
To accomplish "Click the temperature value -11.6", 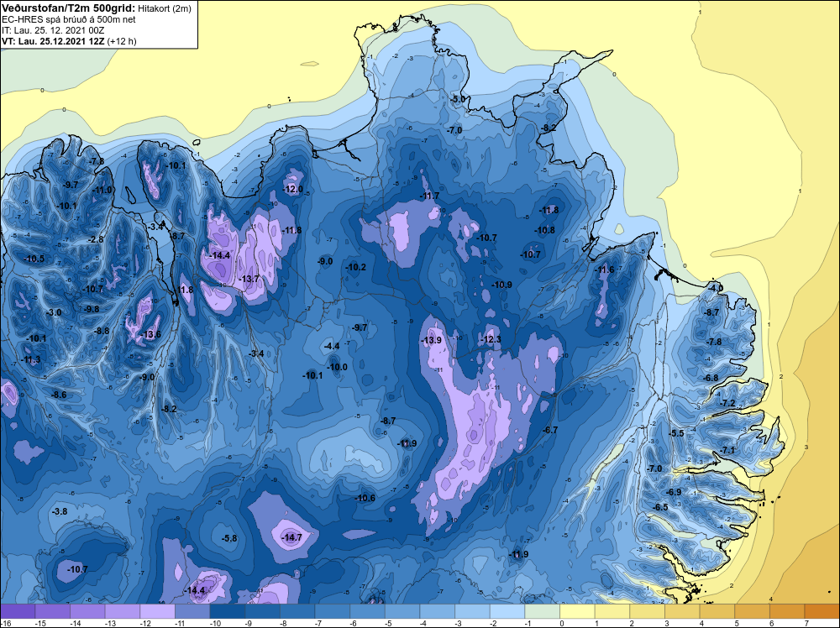I will point(605,270).
